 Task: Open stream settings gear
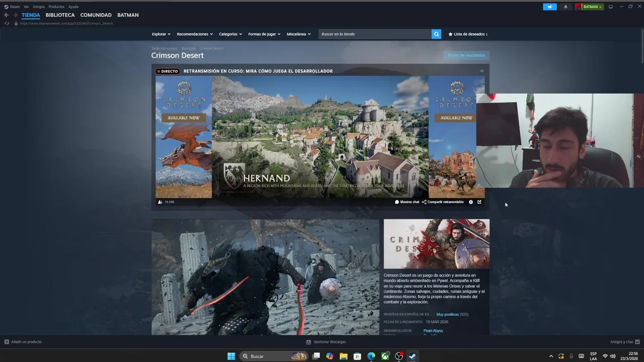coord(471,202)
